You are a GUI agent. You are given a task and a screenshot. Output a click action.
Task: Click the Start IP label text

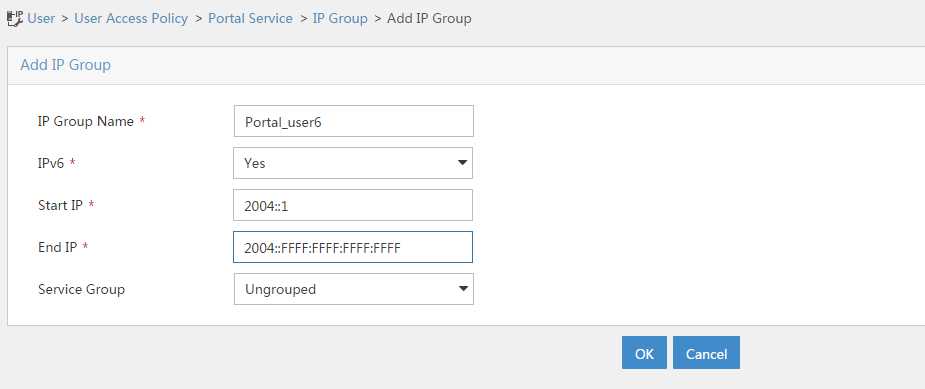point(61,205)
